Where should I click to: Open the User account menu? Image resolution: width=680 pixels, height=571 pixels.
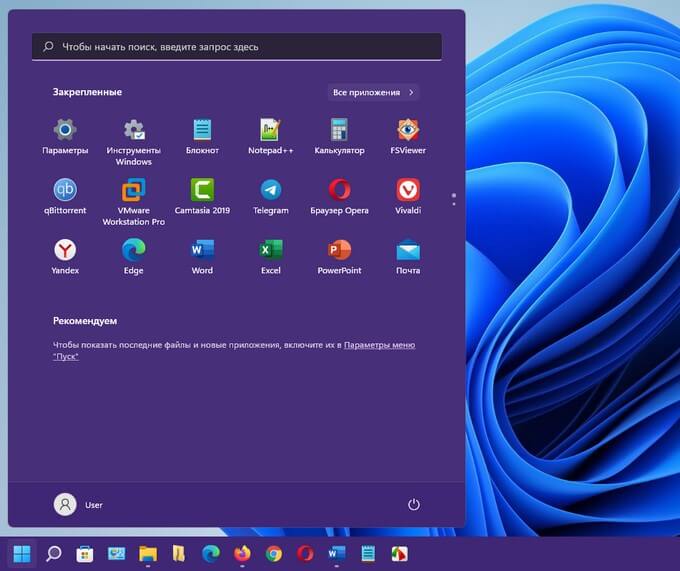pyautogui.click(x=78, y=504)
